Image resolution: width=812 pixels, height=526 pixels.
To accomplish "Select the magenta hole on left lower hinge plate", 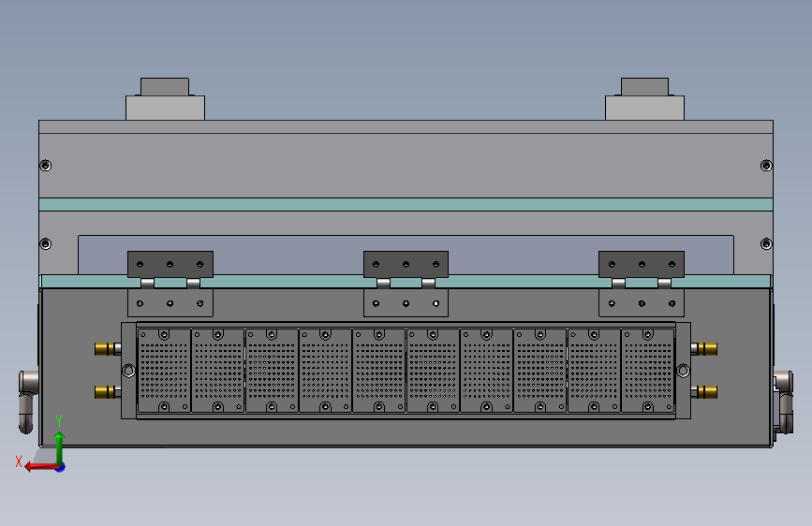I will pyautogui.click(x=140, y=303).
